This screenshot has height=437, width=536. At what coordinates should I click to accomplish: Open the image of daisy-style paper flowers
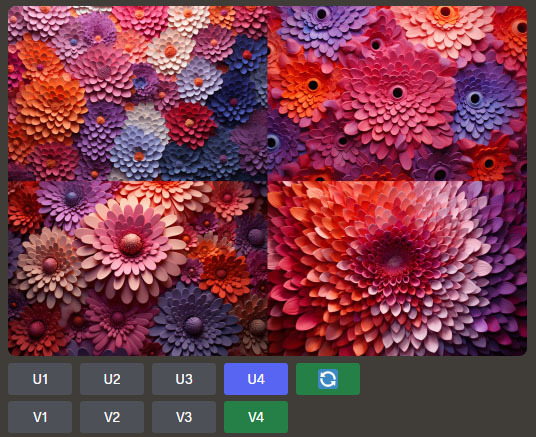click(x=137, y=268)
